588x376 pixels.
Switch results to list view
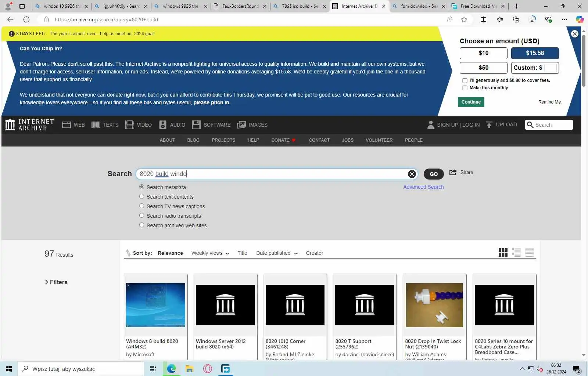[x=516, y=252]
